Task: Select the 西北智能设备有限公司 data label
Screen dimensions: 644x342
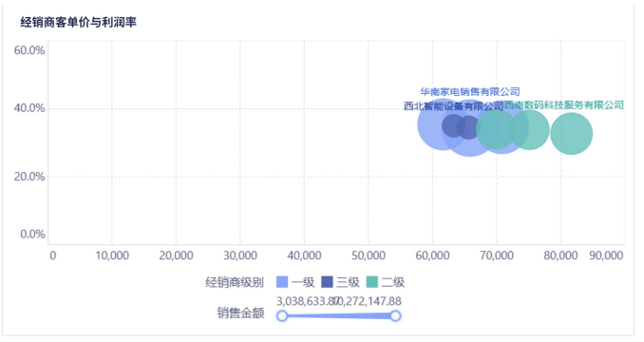Action: (x=453, y=106)
